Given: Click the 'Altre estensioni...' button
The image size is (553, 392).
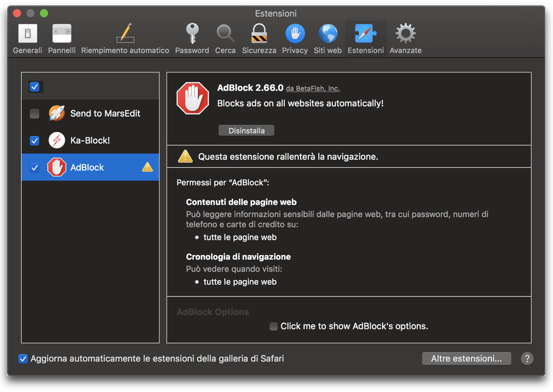Looking at the screenshot, I should coord(466,358).
